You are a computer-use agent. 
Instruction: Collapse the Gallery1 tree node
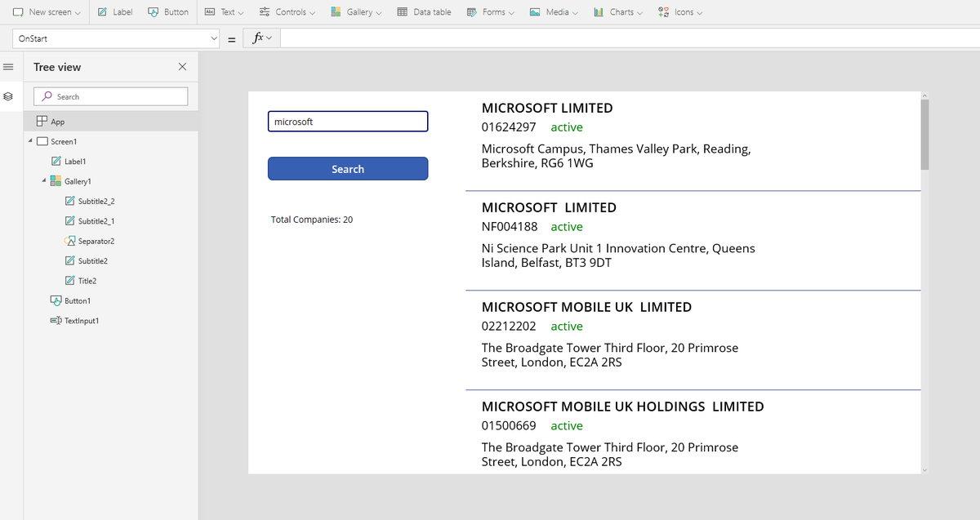[43, 181]
